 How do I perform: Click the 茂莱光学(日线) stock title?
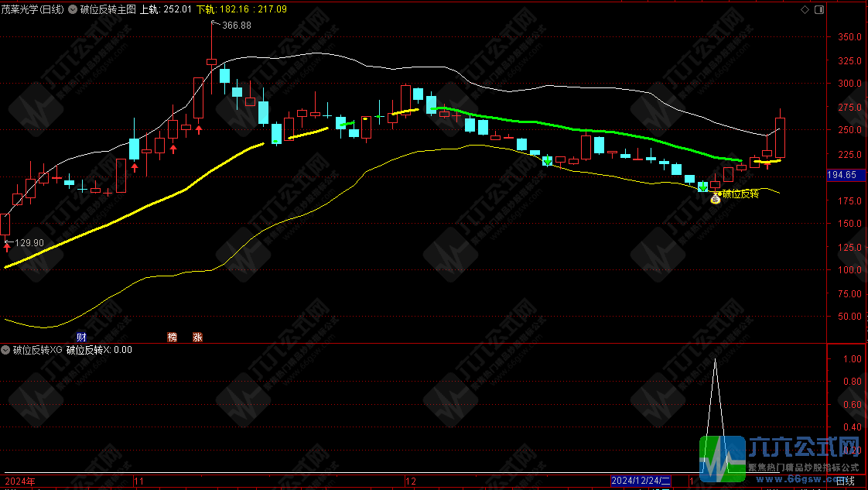33,10
